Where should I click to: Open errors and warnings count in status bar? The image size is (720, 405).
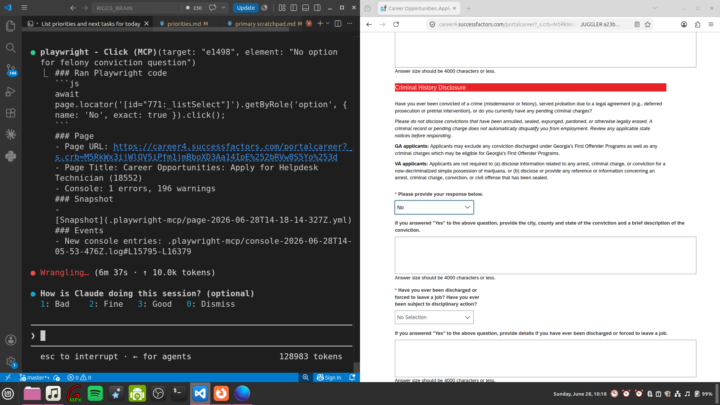pyautogui.click(x=79, y=377)
